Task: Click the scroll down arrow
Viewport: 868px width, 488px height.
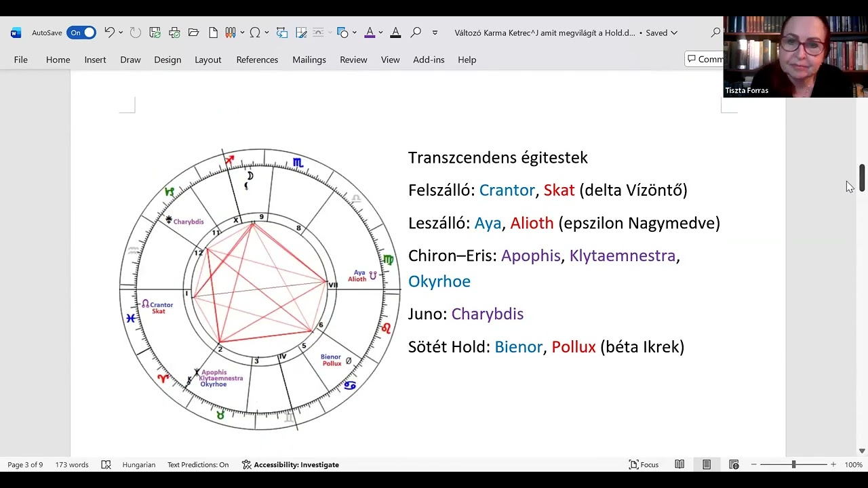Action: click(x=862, y=451)
